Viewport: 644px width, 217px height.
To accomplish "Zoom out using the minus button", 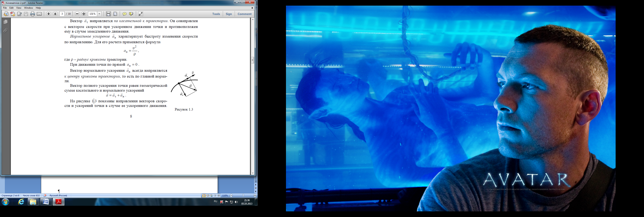I will (x=77, y=14).
